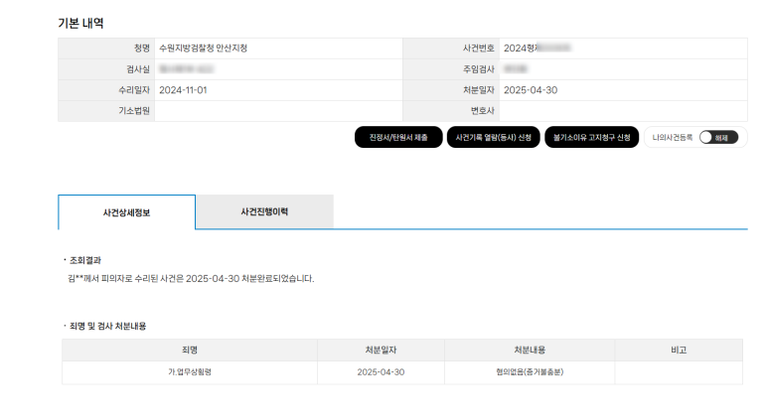The image size is (768, 402).
Task: Click the 비고 column header
Action: [x=678, y=350]
